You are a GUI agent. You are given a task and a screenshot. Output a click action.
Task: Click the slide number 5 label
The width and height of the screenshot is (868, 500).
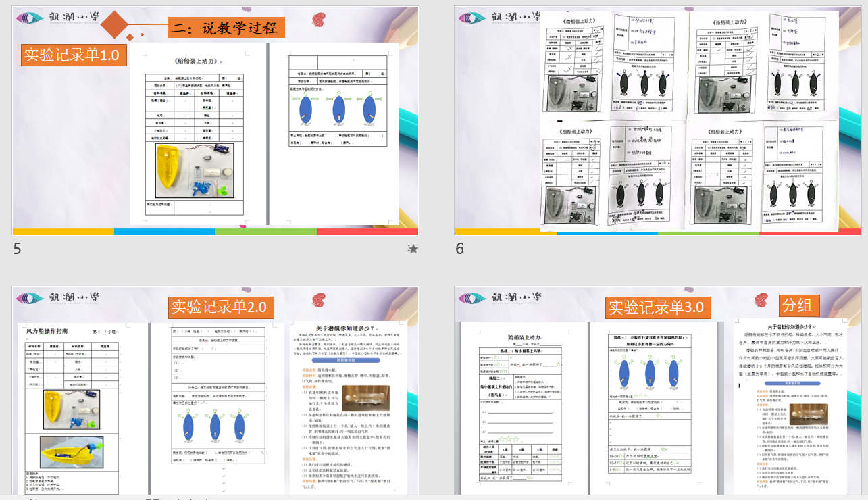pos(18,249)
